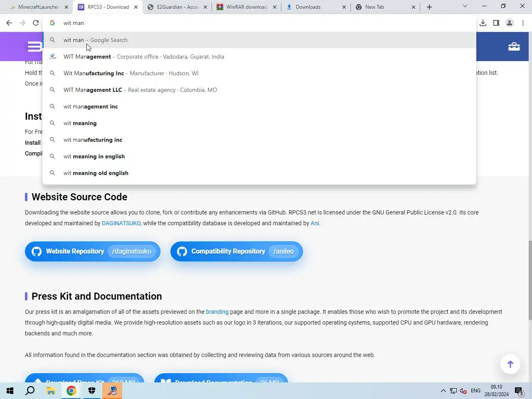Select 'wit man - Google Search' suggestion
The image size is (532, 399).
259,40
